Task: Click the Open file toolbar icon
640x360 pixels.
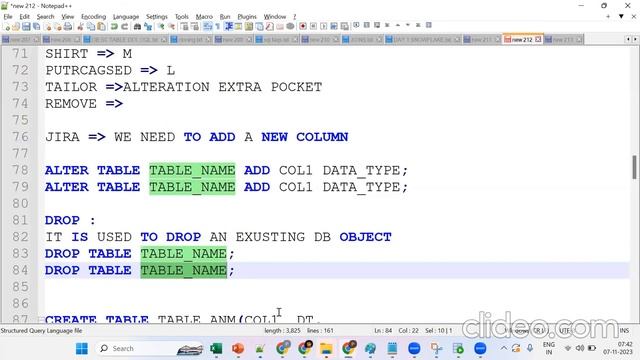Action: click(16, 27)
